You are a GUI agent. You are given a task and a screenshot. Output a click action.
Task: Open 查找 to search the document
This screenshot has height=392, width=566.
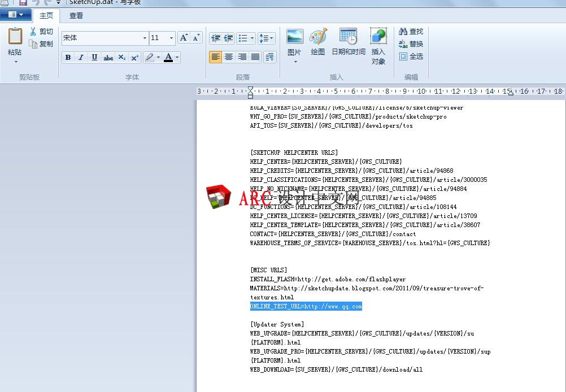click(x=411, y=32)
